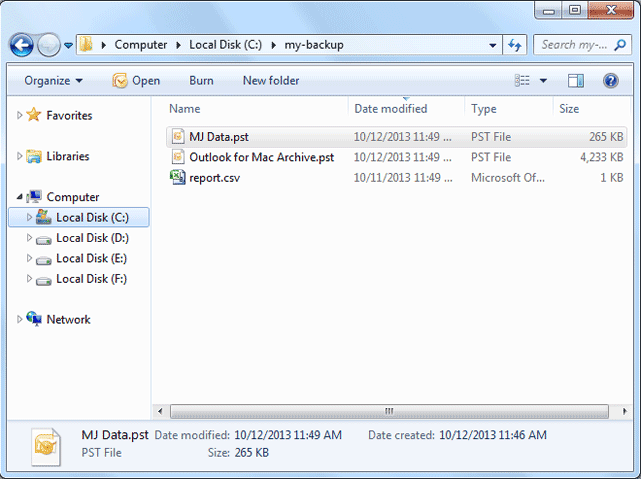Click the Local Disk (C:) drive icon
Image resolution: width=642 pixels, height=479 pixels.
point(43,217)
